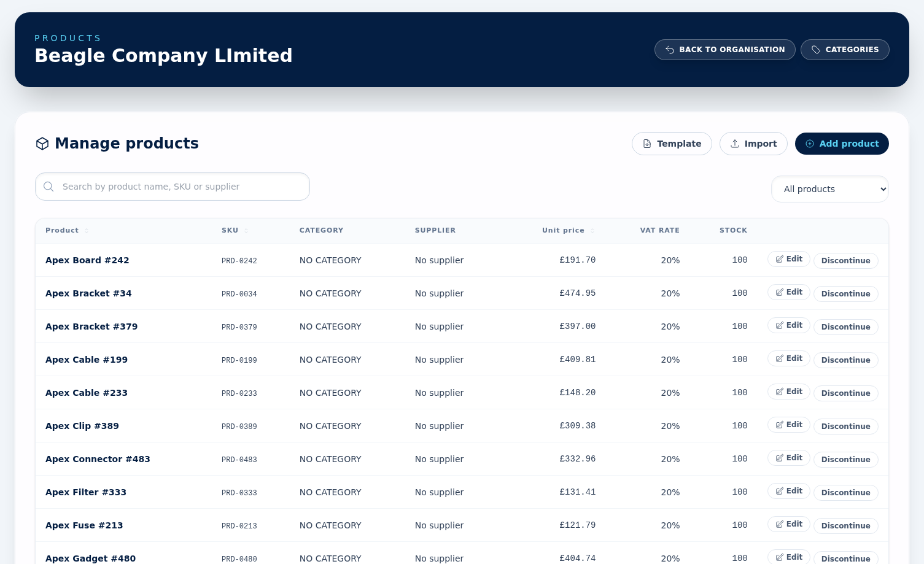Discontinue Apex Connector #483
Screen dimensions: 924x564
coord(846,460)
